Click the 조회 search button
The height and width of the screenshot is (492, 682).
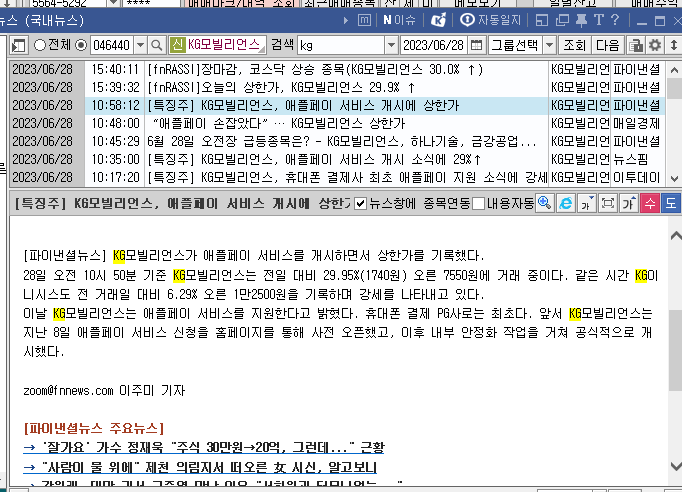coord(575,45)
